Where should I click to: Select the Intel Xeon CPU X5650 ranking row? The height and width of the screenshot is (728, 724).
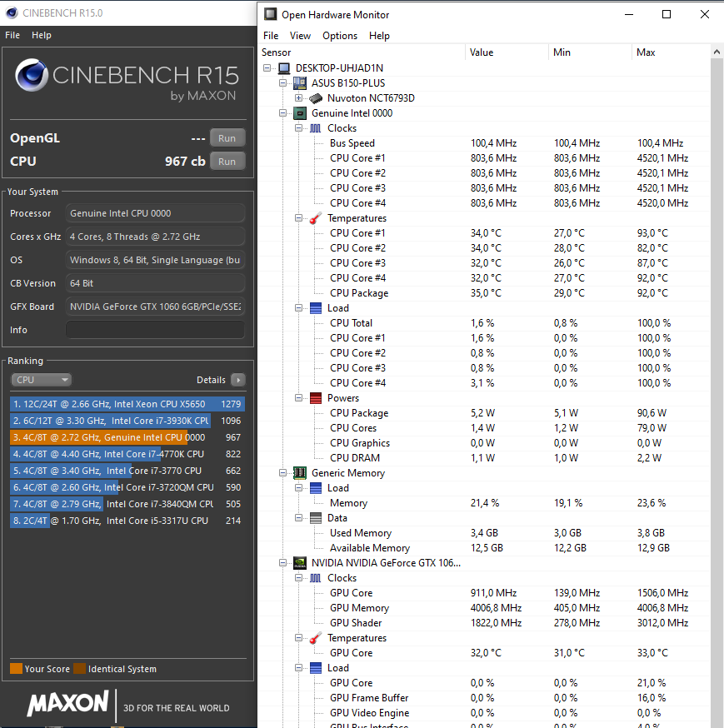pyautogui.click(x=127, y=404)
